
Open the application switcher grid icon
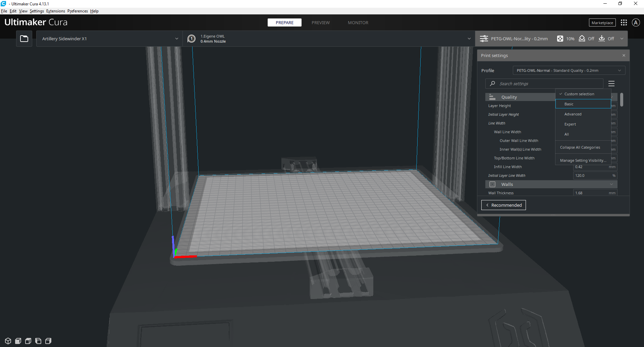[x=624, y=22]
